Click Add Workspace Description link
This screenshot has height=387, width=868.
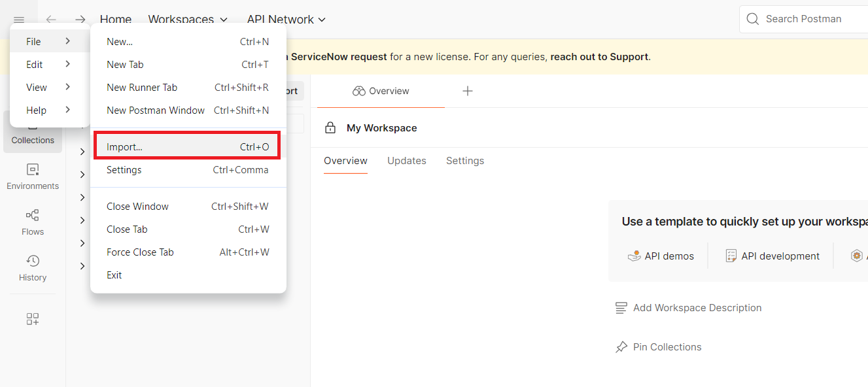click(x=697, y=308)
